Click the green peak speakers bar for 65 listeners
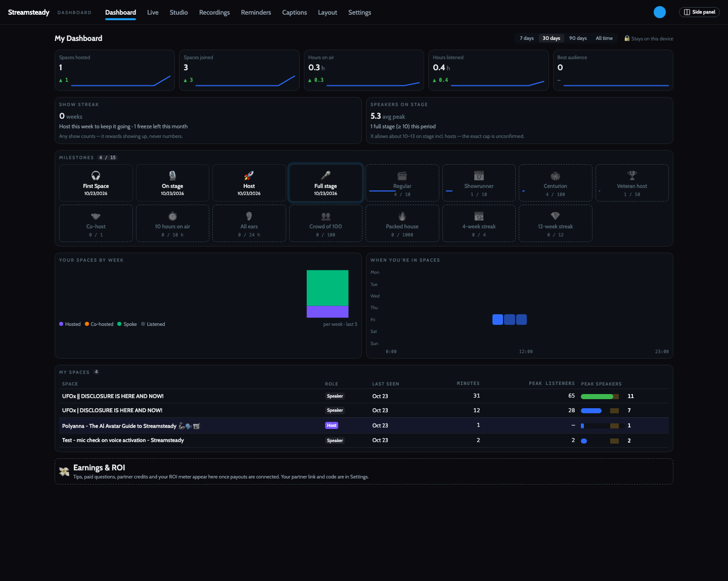 pos(597,397)
